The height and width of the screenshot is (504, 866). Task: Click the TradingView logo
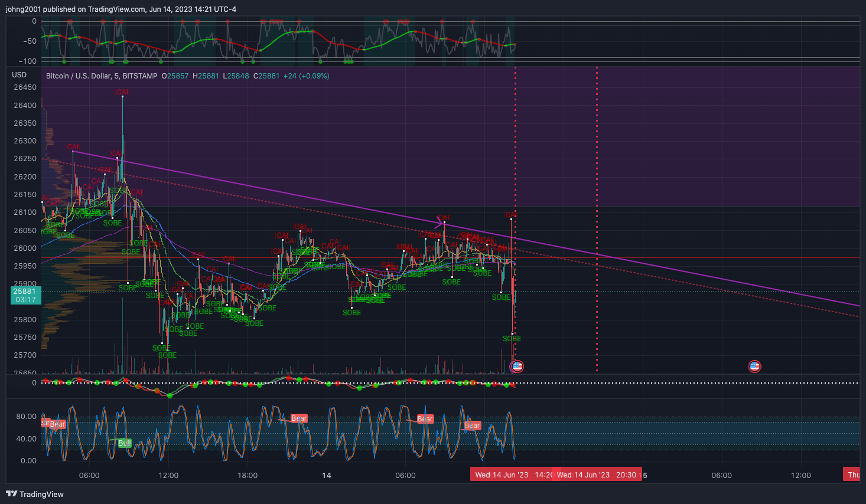[x=35, y=494]
